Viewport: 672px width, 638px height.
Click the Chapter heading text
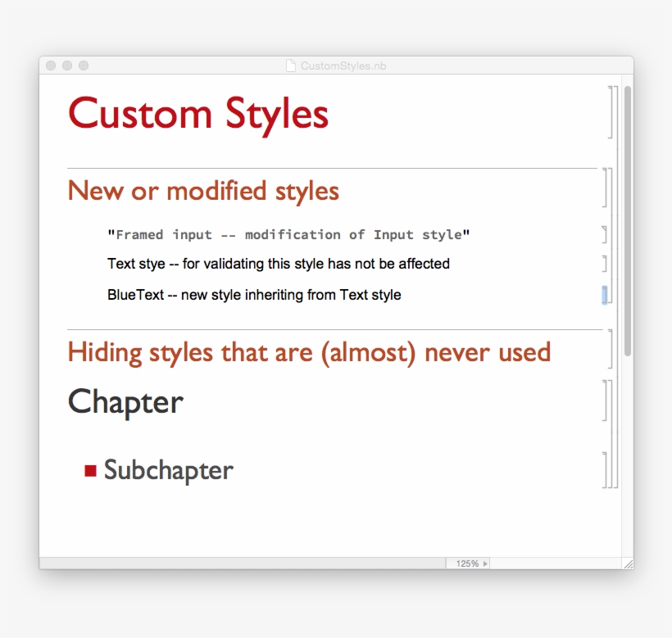click(x=125, y=401)
